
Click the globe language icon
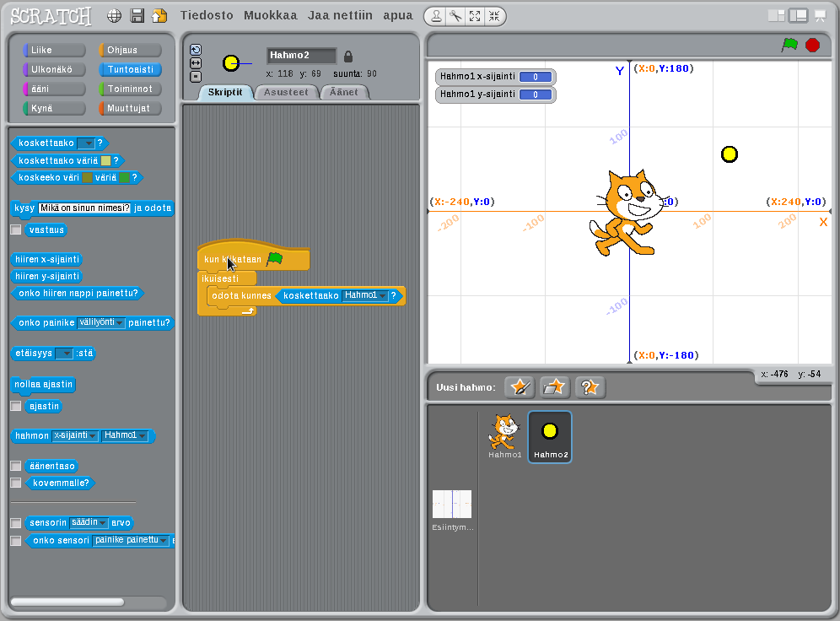[x=114, y=16]
